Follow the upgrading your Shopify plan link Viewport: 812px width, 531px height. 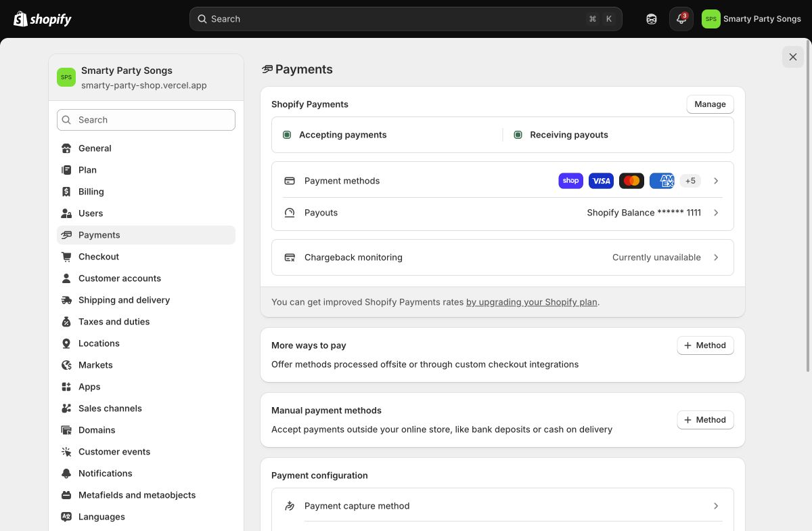(532, 302)
